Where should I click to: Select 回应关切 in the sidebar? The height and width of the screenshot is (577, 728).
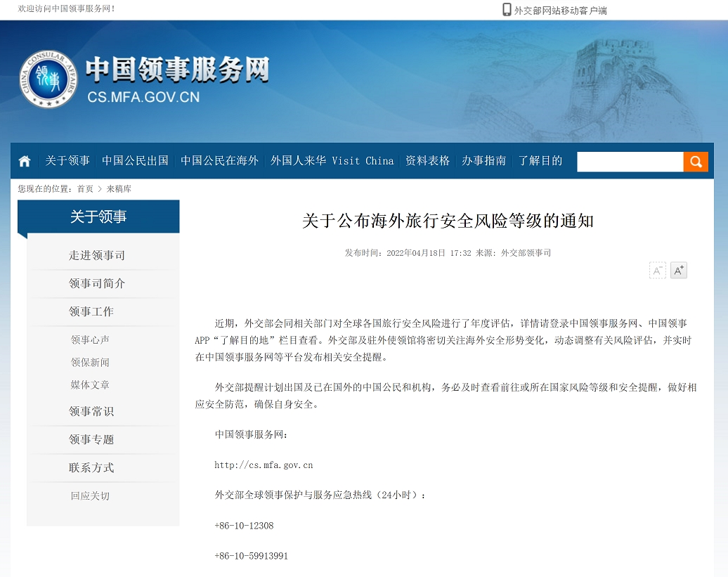90,495
